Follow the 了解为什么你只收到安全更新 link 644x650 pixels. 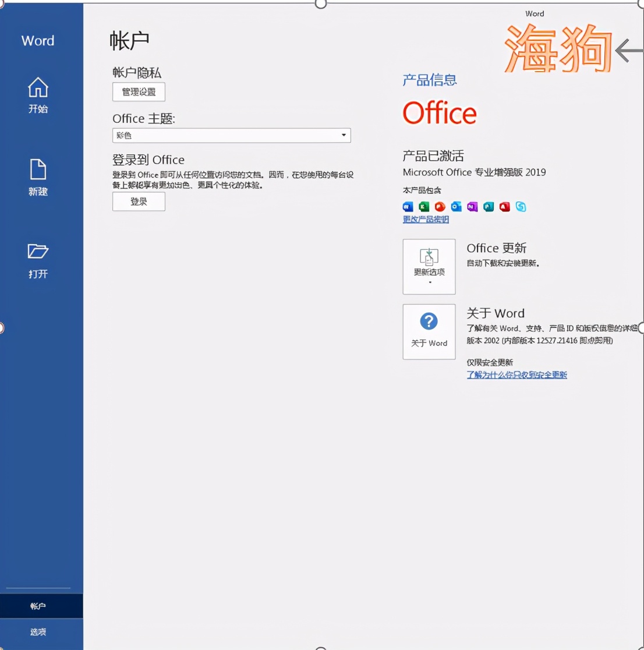[x=516, y=375]
